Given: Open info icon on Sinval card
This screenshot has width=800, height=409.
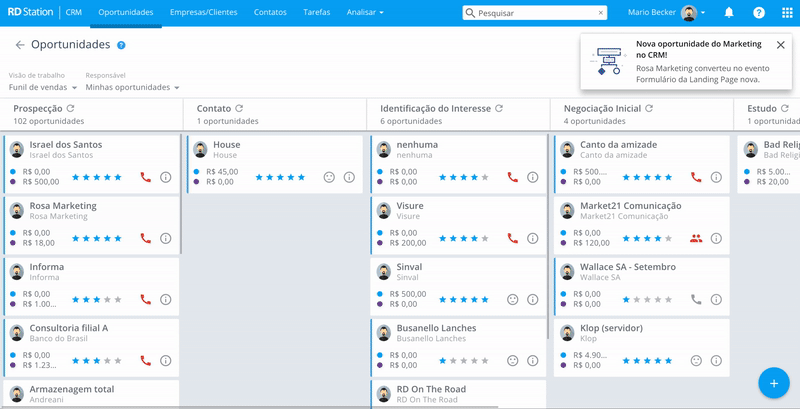Looking at the screenshot, I should pyautogui.click(x=533, y=299).
